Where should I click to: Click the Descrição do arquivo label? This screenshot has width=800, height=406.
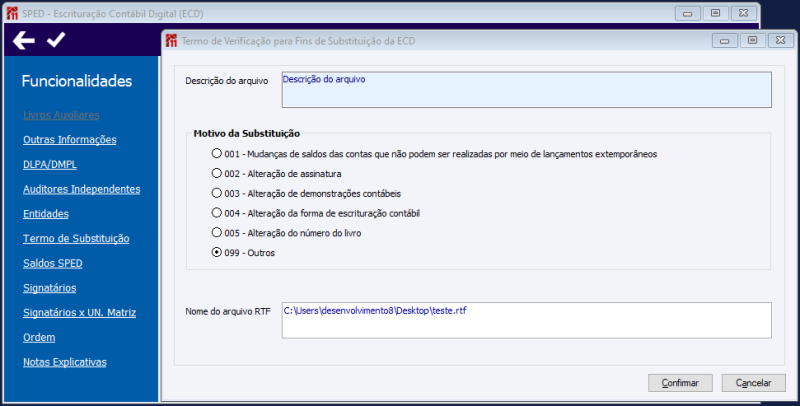(x=227, y=81)
